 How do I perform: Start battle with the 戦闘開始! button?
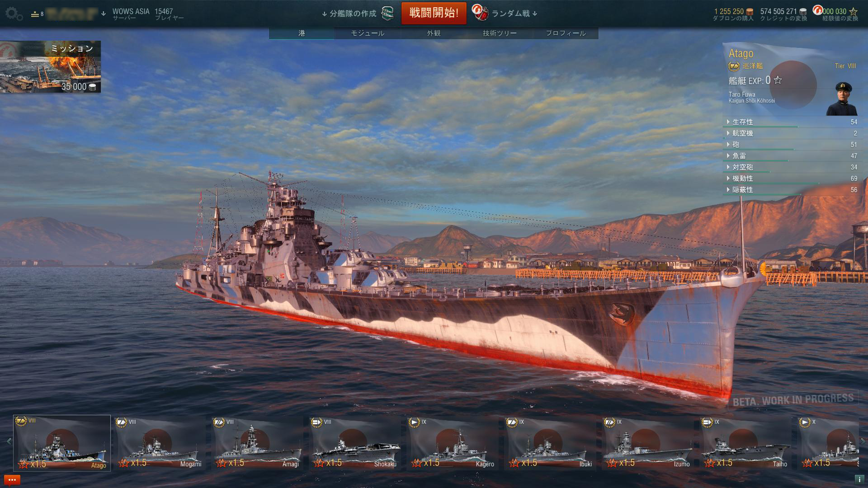click(434, 13)
